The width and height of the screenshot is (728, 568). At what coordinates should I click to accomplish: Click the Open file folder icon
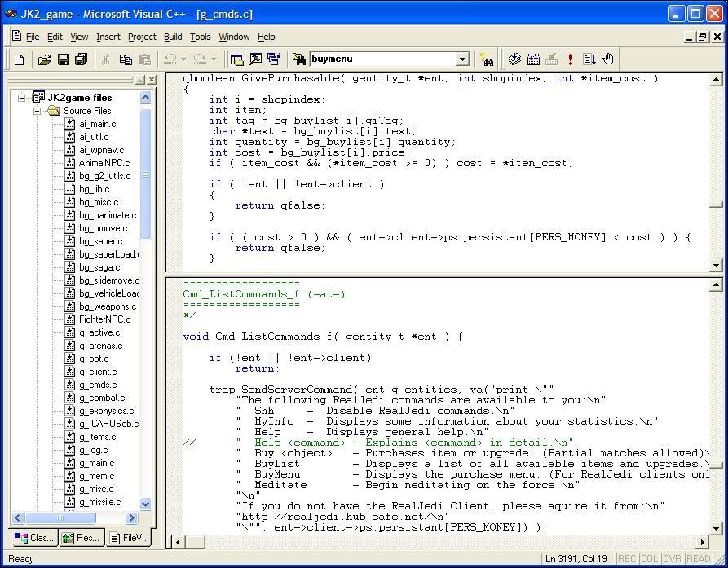click(44, 59)
